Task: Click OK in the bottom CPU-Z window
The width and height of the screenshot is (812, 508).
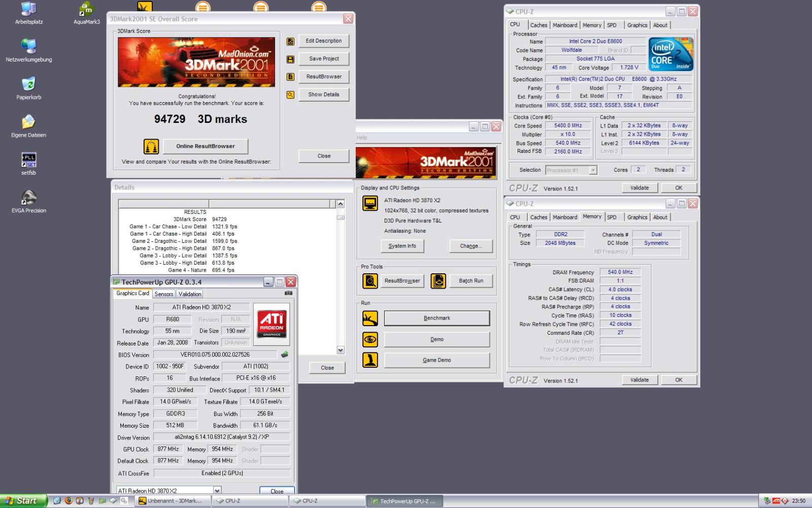Action: pos(679,380)
